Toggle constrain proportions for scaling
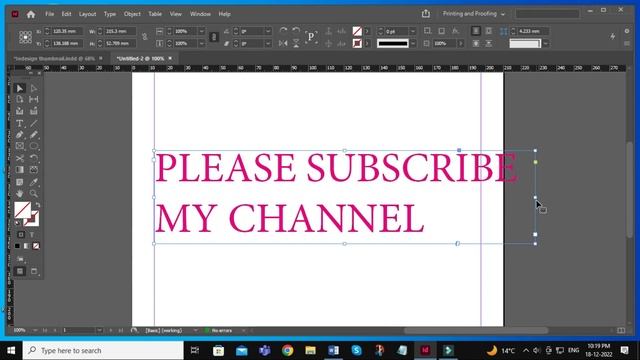Viewport: 640px width, 360px height. pos(214,37)
